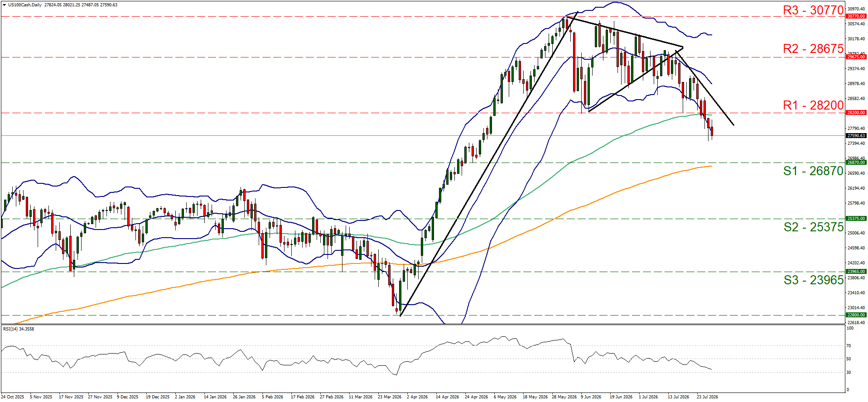Image resolution: width=868 pixels, height=402 pixels.
Task: Click the 14 Apr 2026 date label
Action: 447,397
